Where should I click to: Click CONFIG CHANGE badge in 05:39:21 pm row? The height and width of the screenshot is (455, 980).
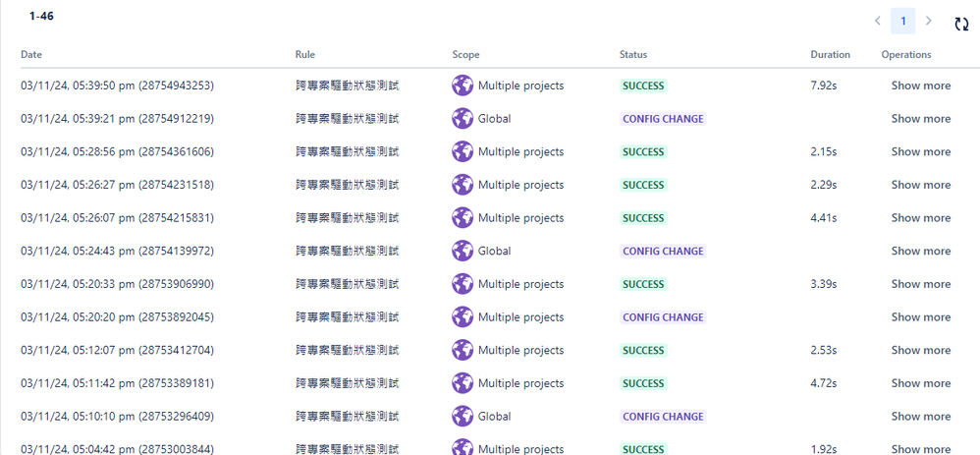click(x=663, y=119)
